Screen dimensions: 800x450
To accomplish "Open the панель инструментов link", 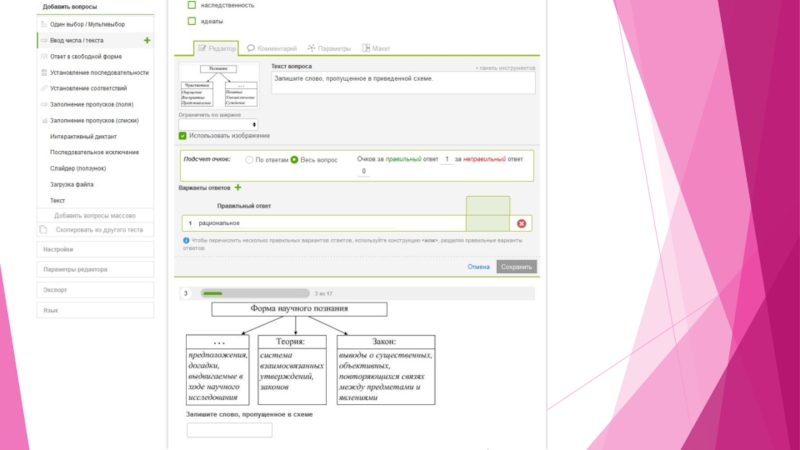I will pos(505,68).
